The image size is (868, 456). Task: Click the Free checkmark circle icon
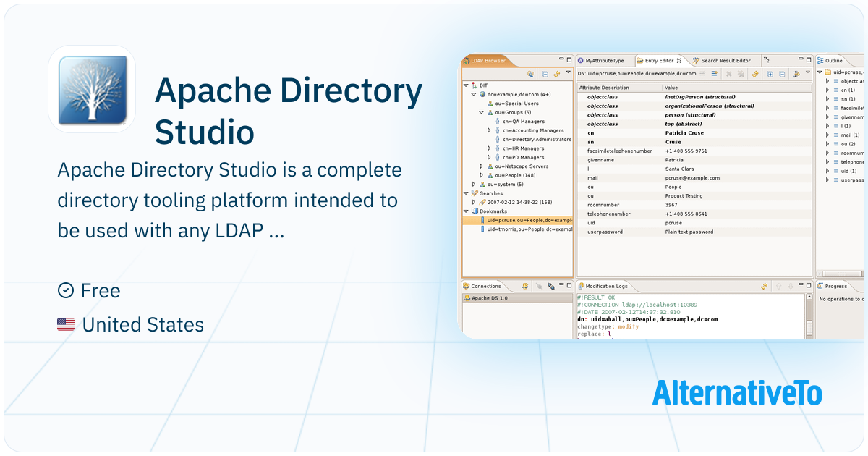[65, 290]
